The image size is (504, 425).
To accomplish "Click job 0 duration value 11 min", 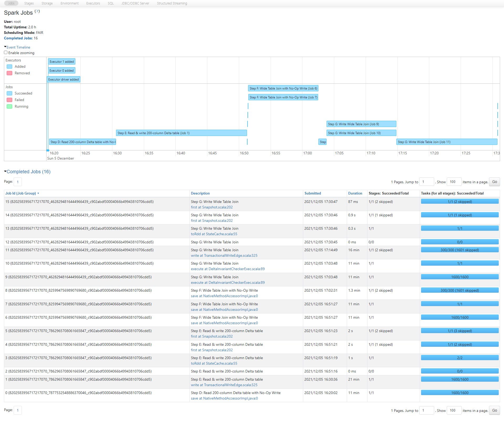I will pos(354,393).
